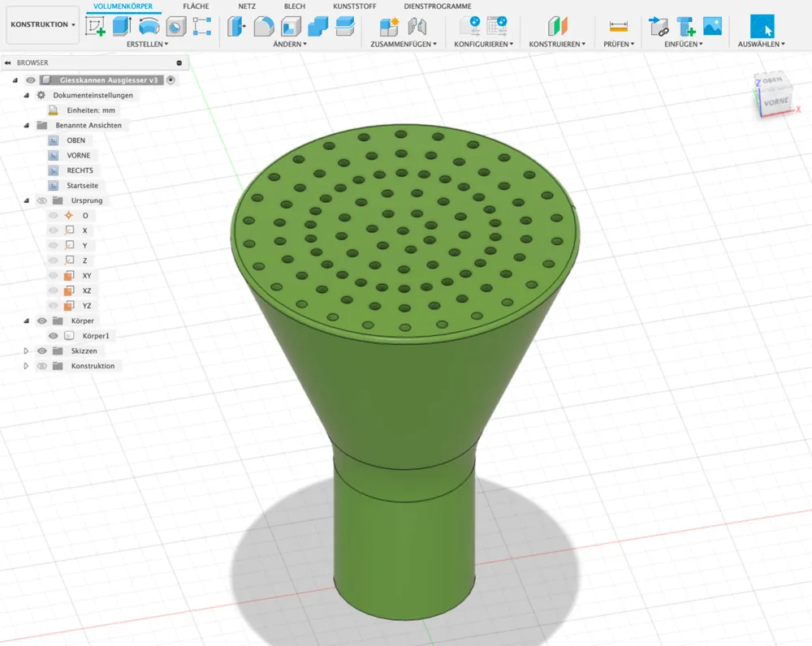Toggle visibility of the Konstruktion folder
Viewport: 812px width, 646px height.
point(42,366)
